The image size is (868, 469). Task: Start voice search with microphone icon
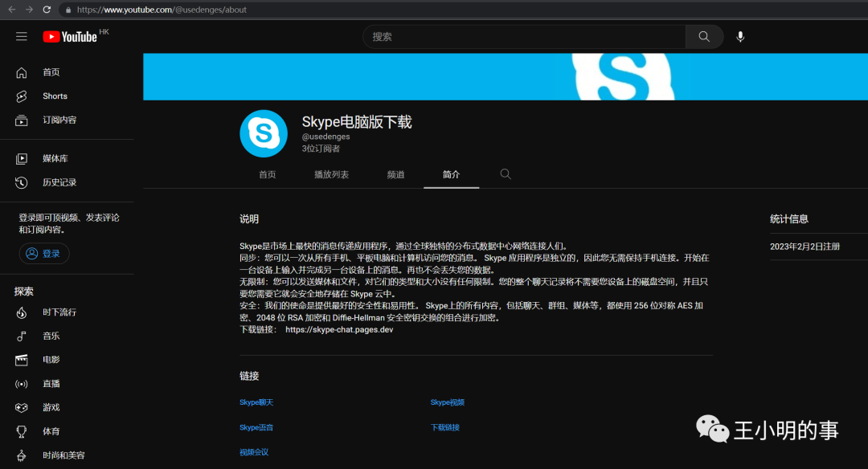tap(740, 36)
